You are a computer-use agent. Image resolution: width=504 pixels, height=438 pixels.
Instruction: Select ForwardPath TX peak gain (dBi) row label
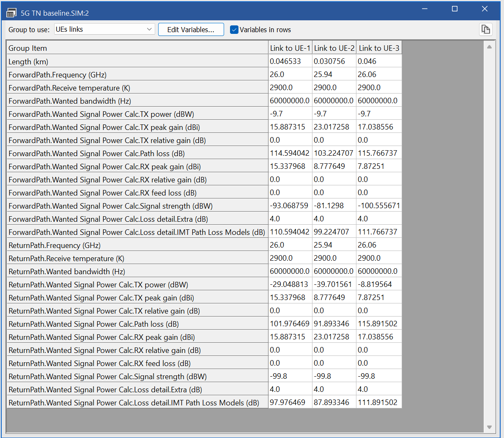point(137,127)
